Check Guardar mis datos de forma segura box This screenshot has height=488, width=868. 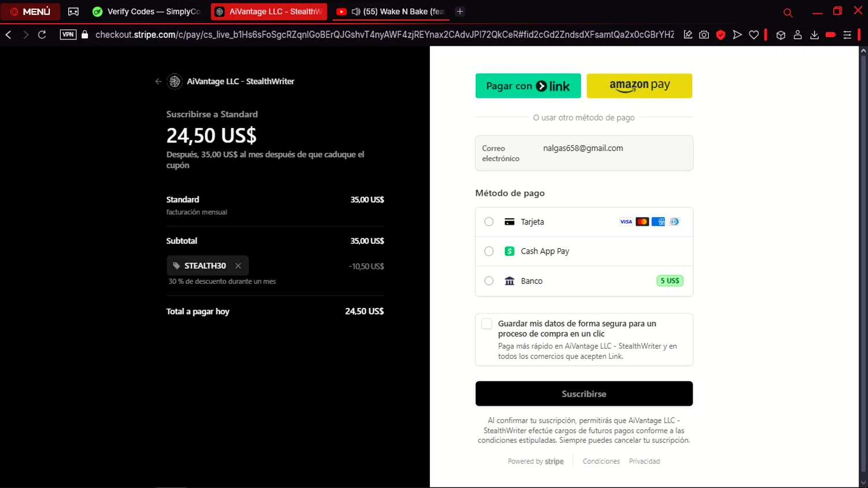click(x=487, y=324)
